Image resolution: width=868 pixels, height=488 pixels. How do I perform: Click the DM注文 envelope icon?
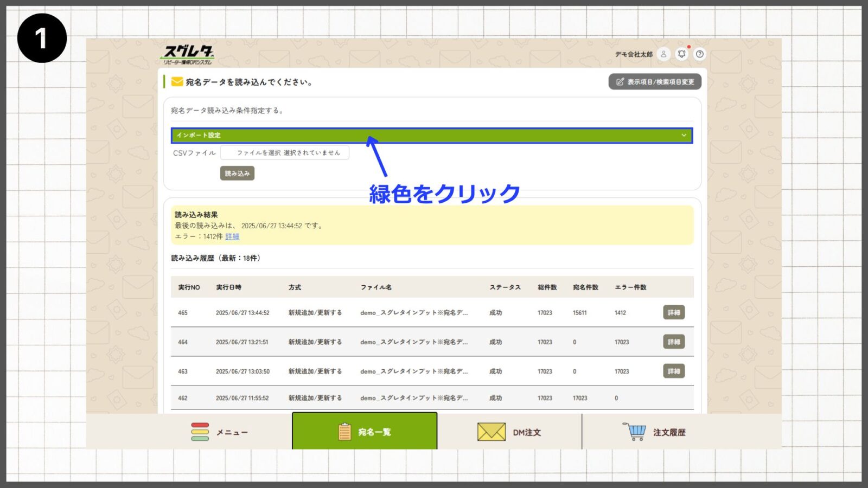(491, 432)
